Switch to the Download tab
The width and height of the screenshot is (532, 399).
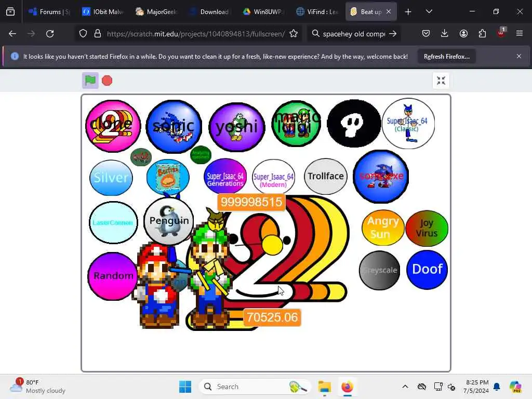pos(210,11)
